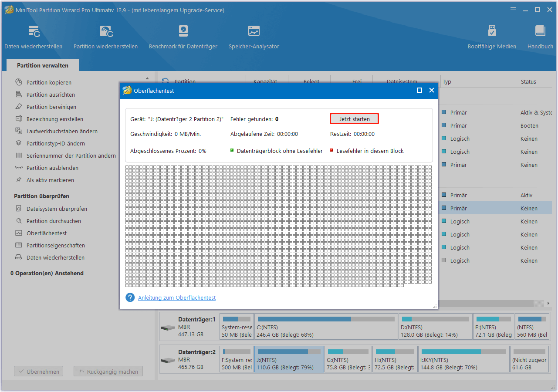Select Nicht zugeordnet 61.6 GB block
The width and height of the screenshot is (558, 392).
click(x=530, y=359)
